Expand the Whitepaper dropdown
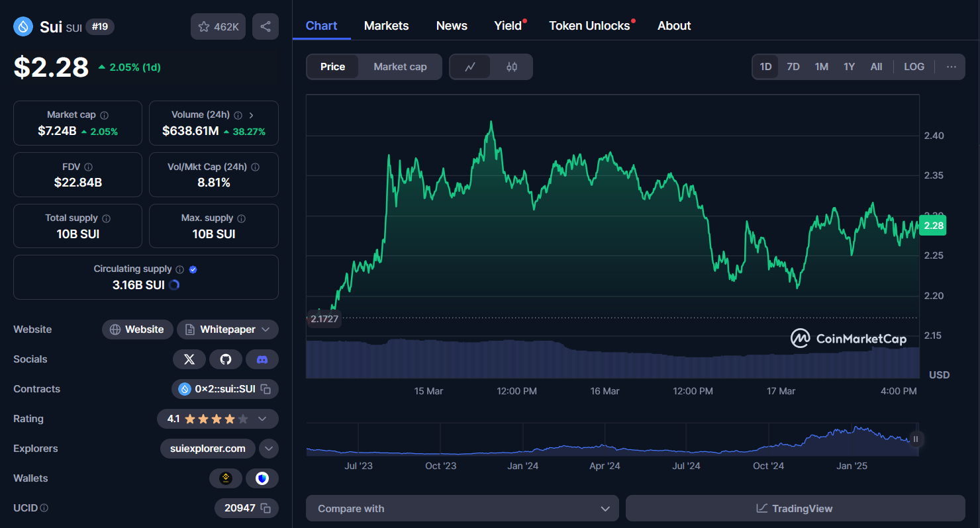The height and width of the screenshot is (528, 980). click(266, 330)
